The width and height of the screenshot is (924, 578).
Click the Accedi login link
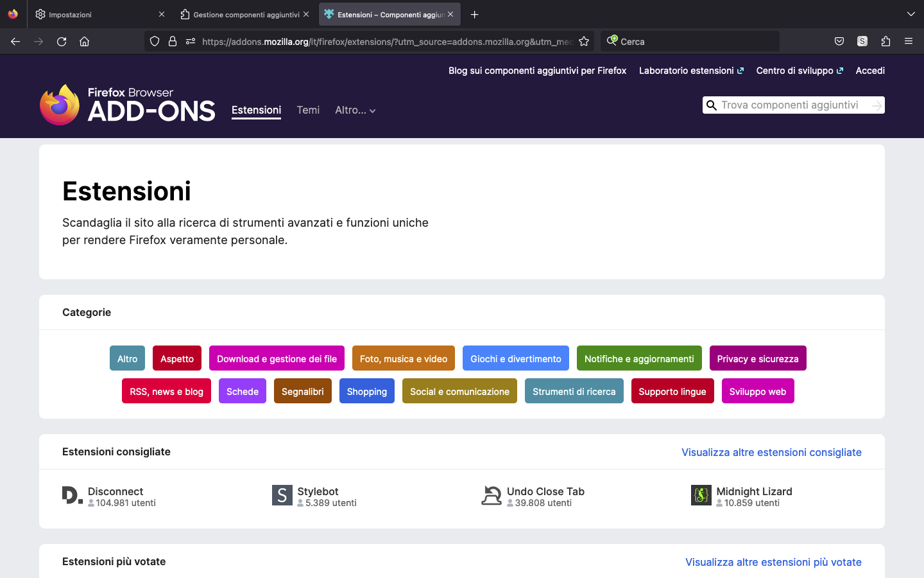(870, 71)
